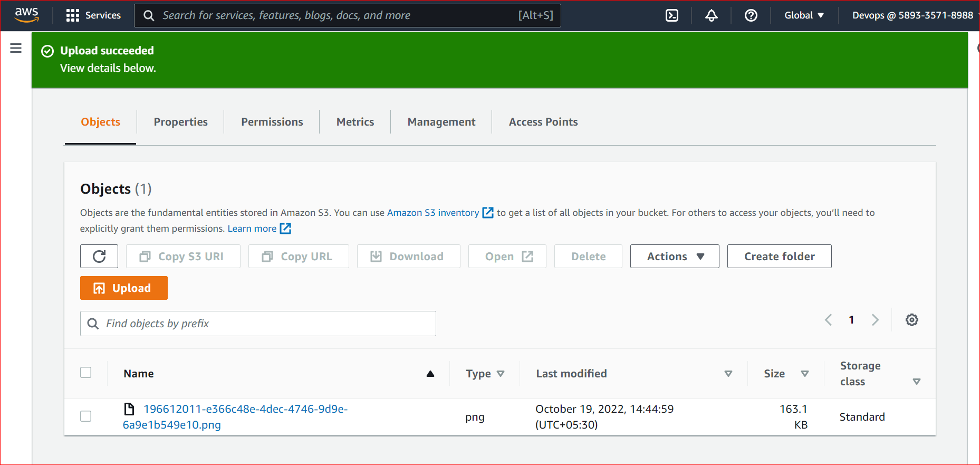Image resolution: width=980 pixels, height=465 pixels.
Task: Click the 'Upload succeeded' banner heading
Action: click(x=107, y=51)
